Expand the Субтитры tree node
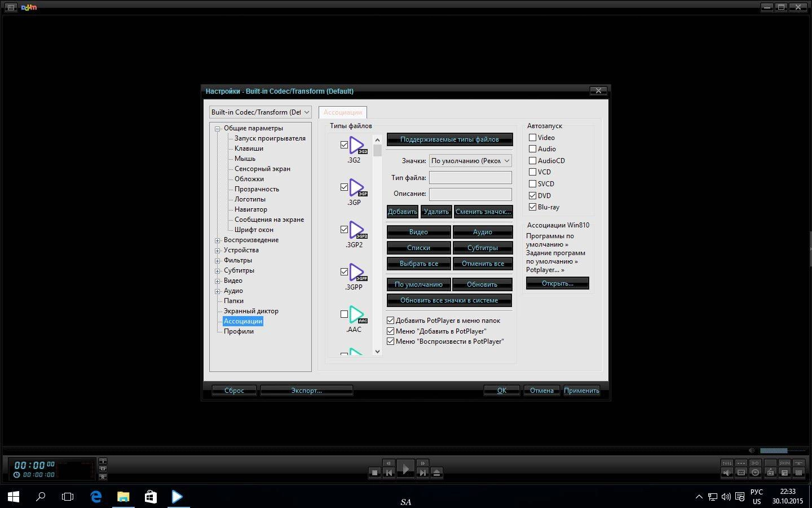Image resolution: width=812 pixels, height=508 pixels. click(217, 271)
